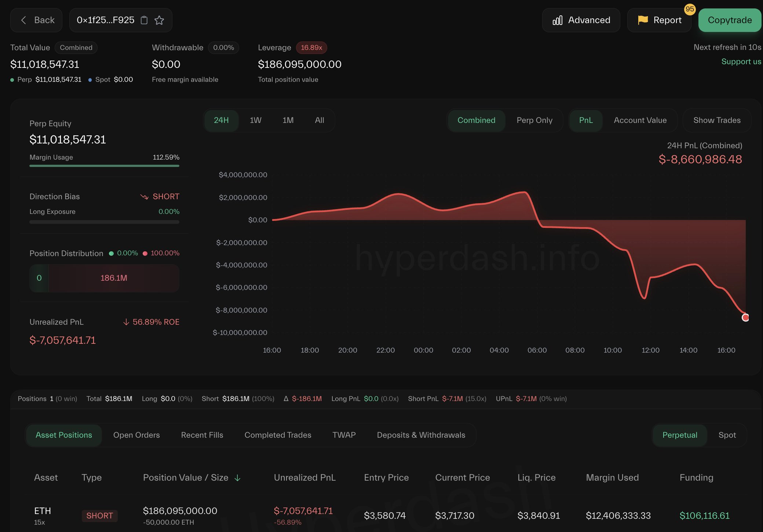Screen dimensions: 763x532
Task: Click entry price $3,580.74
Action: [x=385, y=516]
